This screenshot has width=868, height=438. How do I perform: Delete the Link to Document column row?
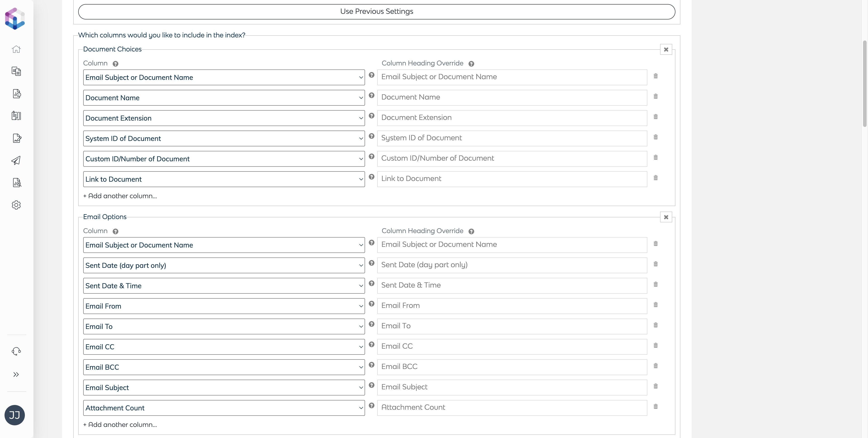pos(655,178)
